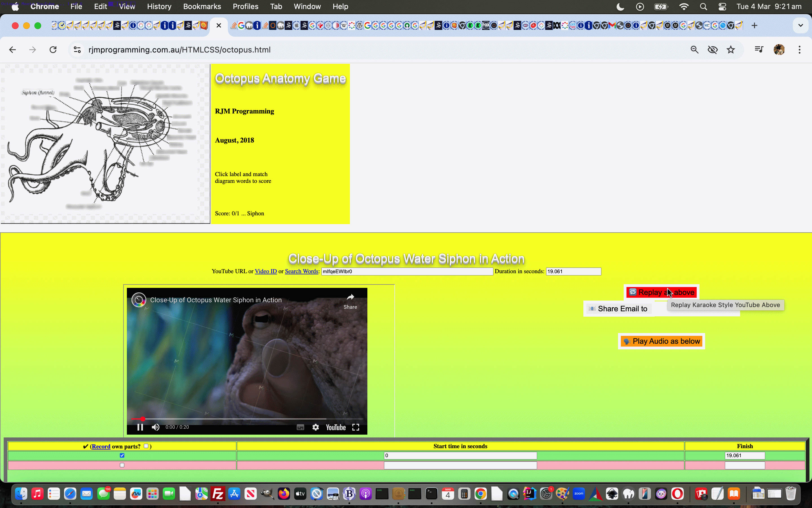This screenshot has height=508, width=812.
Task: Open the Chrome profile avatar
Action: click(779, 50)
